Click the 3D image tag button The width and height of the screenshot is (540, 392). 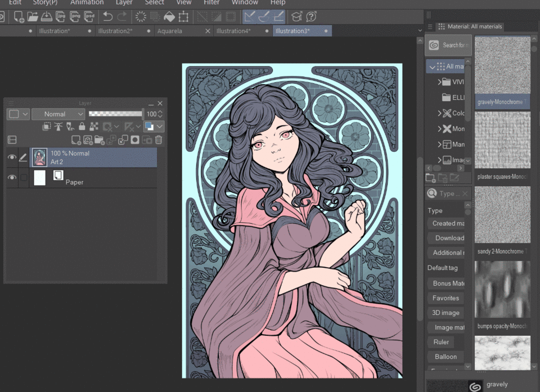tap(445, 313)
